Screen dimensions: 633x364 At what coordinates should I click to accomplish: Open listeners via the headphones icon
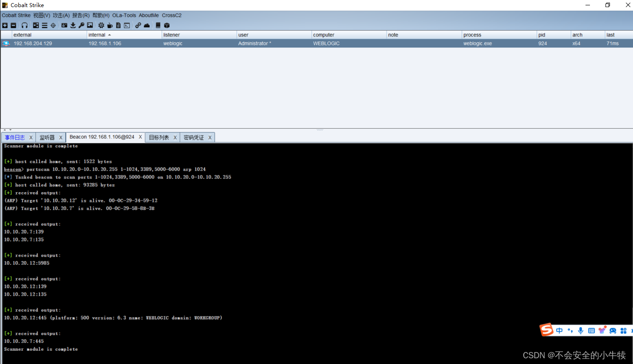(x=24, y=25)
